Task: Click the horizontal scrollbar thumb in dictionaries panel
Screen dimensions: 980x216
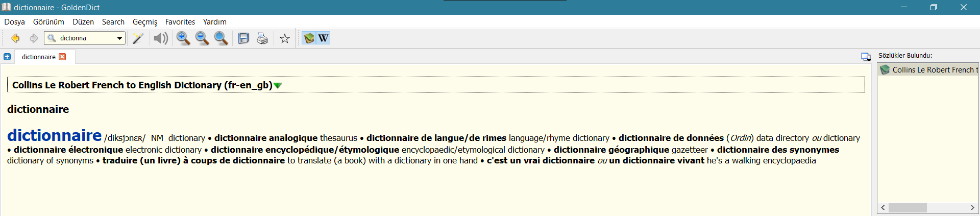Action: click(908, 208)
